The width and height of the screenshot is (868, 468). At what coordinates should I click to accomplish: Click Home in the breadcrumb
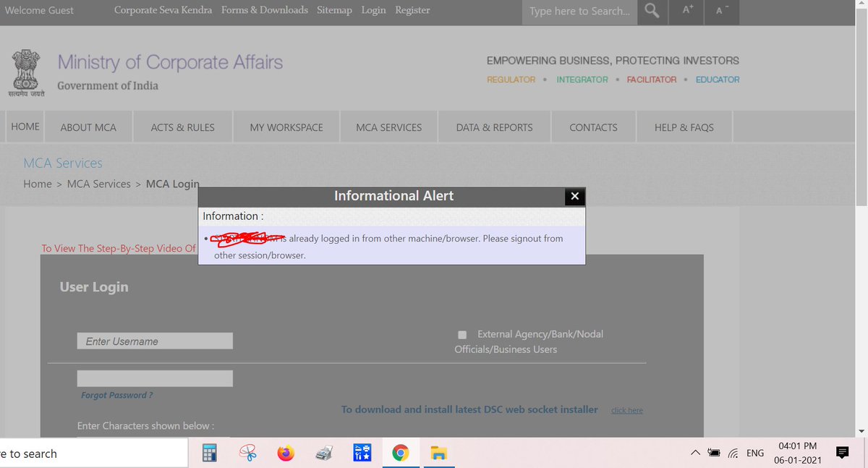click(x=38, y=184)
